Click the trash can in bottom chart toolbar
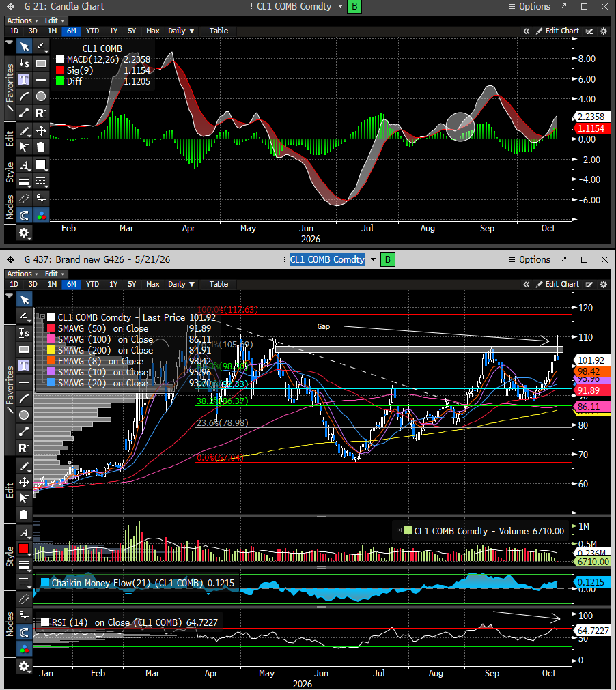Viewport: 616px width, 690px height. point(24,515)
